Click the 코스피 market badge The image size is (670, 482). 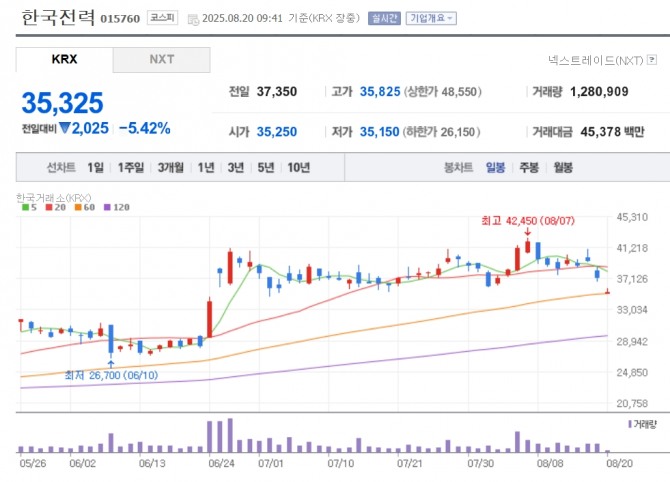[160, 18]
